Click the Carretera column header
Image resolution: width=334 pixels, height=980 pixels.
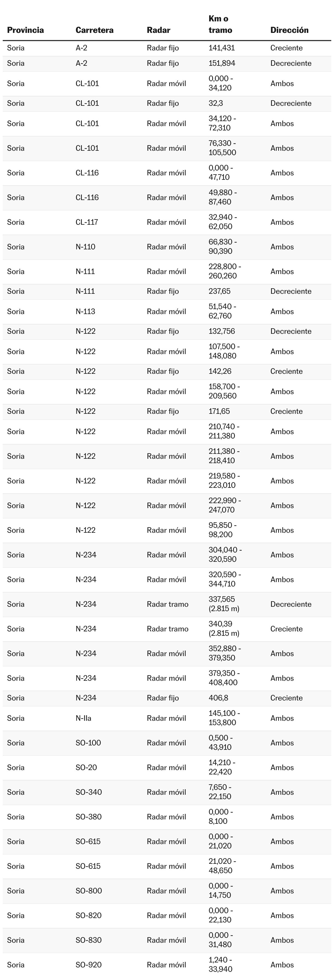(x=94, y=30)
